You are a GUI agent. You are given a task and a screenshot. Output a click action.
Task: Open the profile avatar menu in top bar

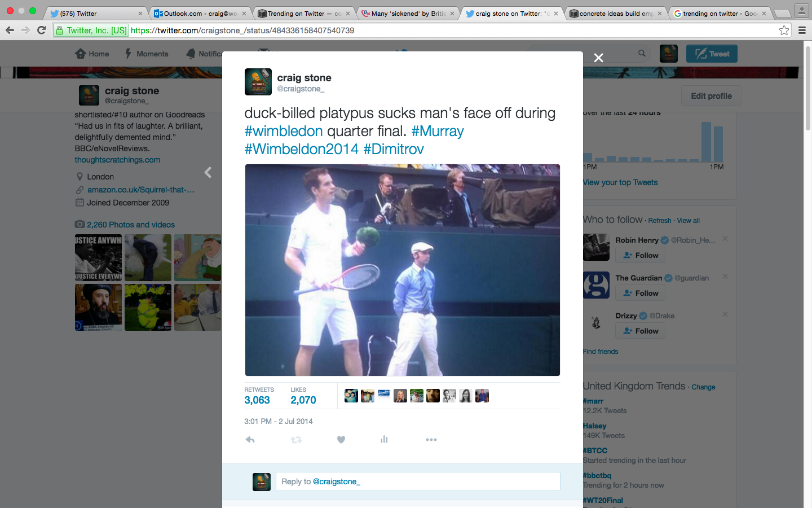tap(669, 54)
